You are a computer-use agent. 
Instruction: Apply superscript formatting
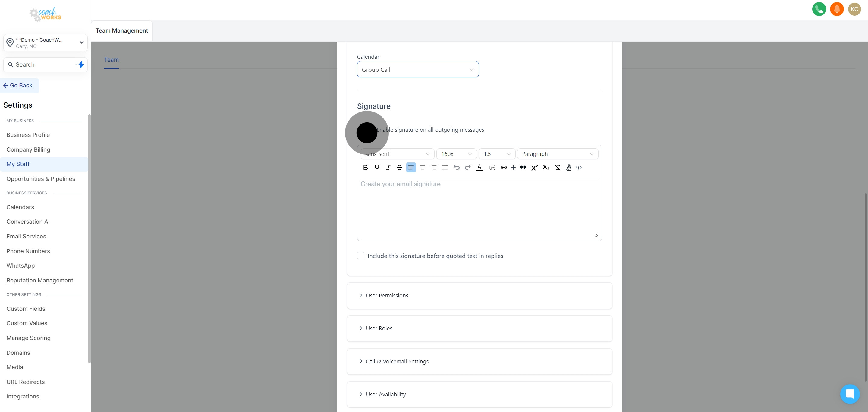point(534,168)
